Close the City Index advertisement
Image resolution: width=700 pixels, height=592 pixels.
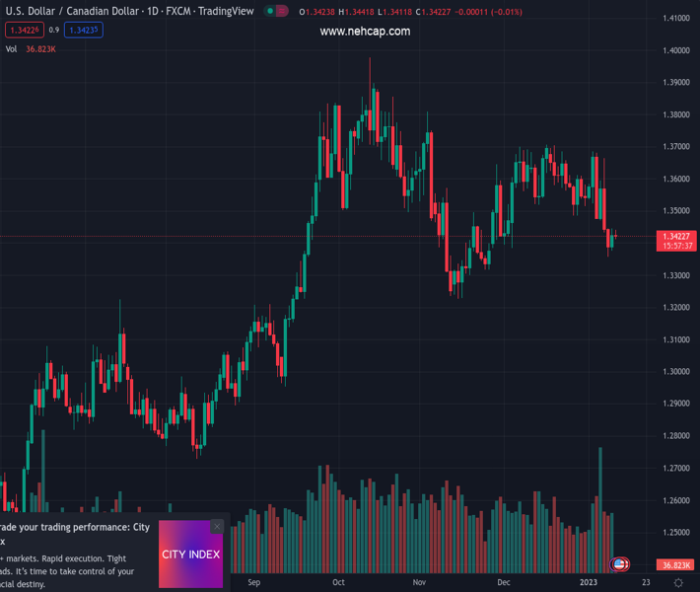(217, 527)
